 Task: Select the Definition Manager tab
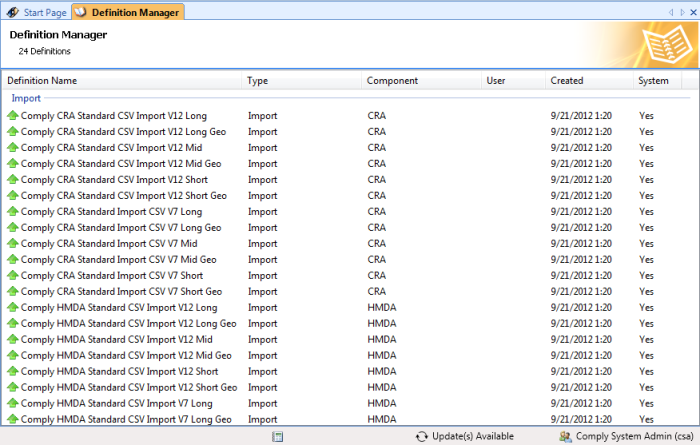[x=128, y=12]
